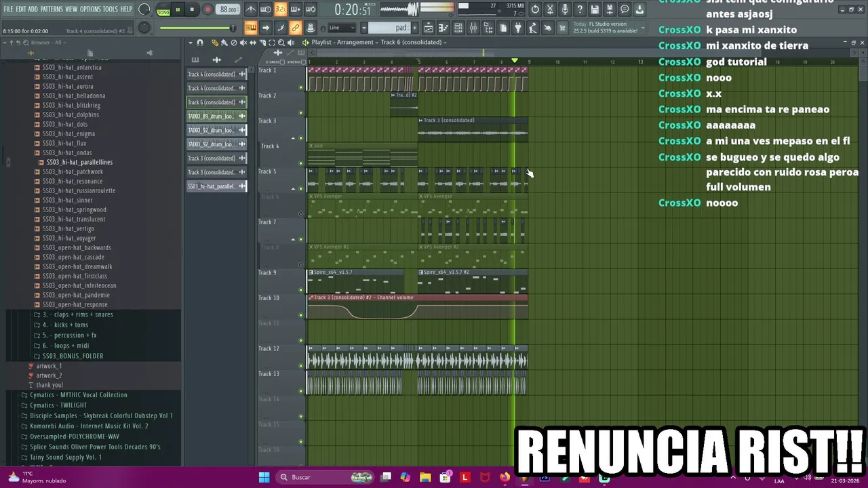The height and width of the screenshot is (488, 868).
Task: Select the Zoom magnifier tool in Playlist
Action: 281,43
